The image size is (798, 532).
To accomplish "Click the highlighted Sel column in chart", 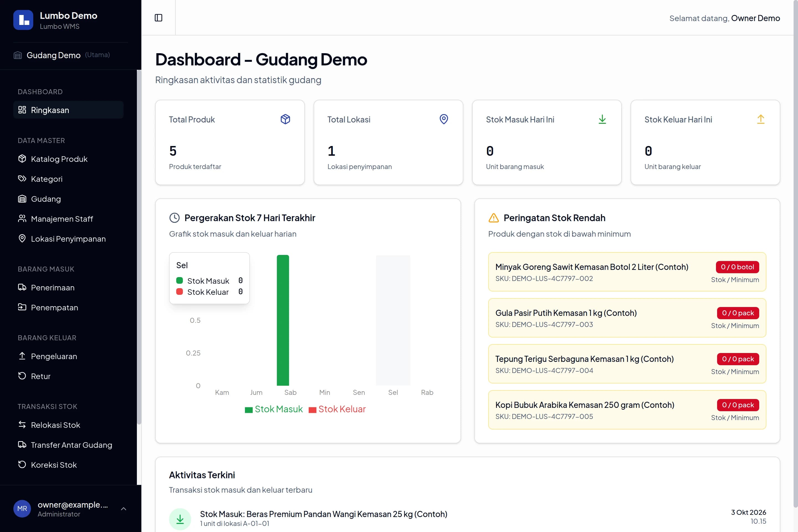I will (x=393, y=320).
